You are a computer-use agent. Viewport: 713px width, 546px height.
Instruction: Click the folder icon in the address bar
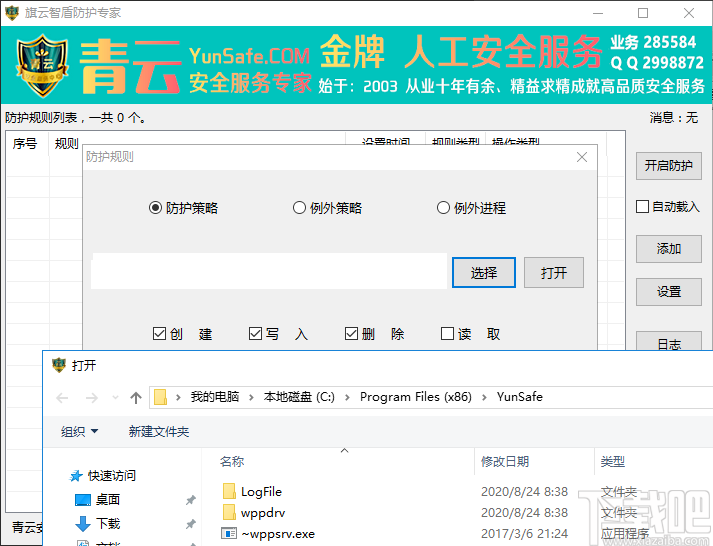coord(160,397)
